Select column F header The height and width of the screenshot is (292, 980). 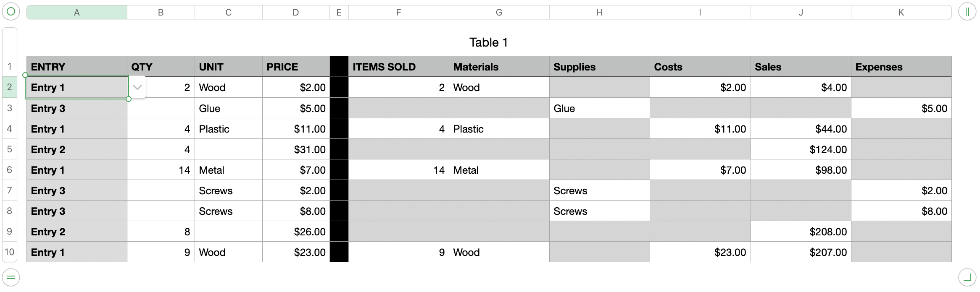tap(398, 13)
